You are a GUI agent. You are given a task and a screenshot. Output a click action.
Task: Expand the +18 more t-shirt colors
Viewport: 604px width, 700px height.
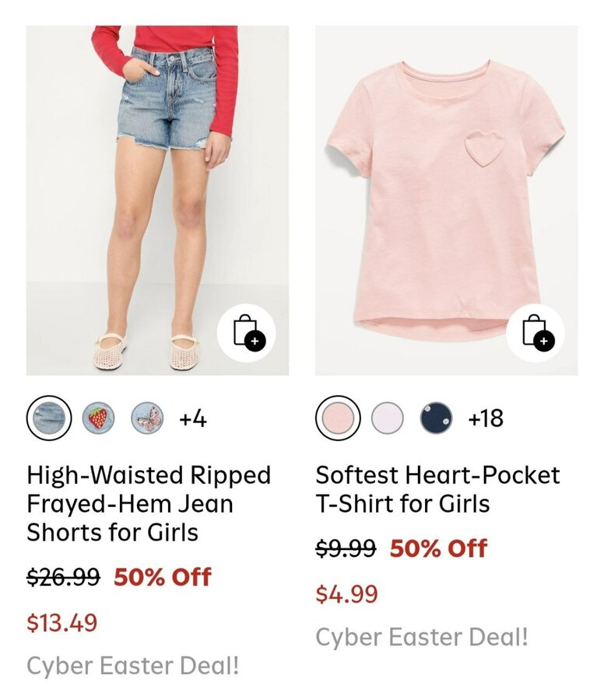(486, 419)
